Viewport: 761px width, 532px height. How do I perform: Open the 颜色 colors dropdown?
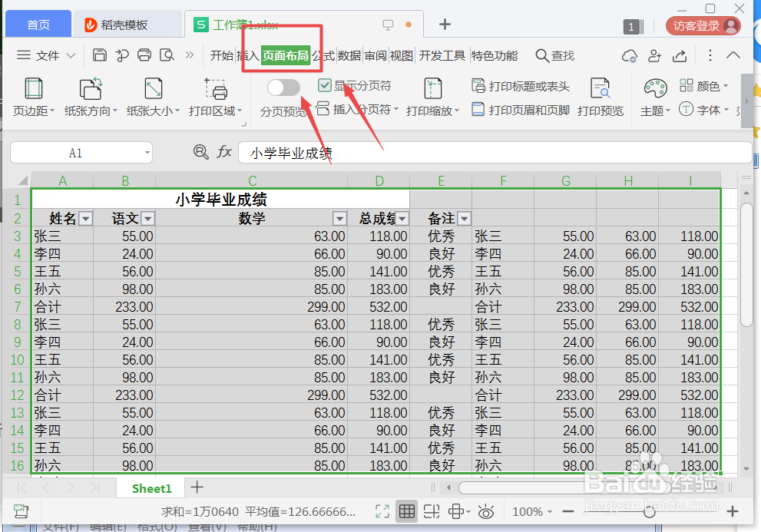pyautogui.click(x=703, y=87)
